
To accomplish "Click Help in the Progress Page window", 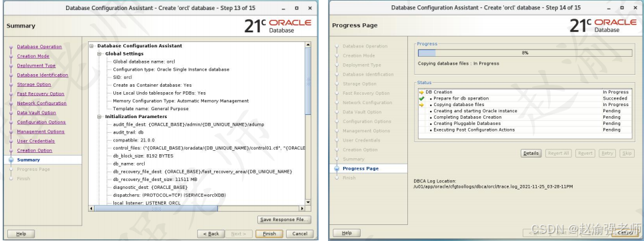I will [x=346, y=233].
